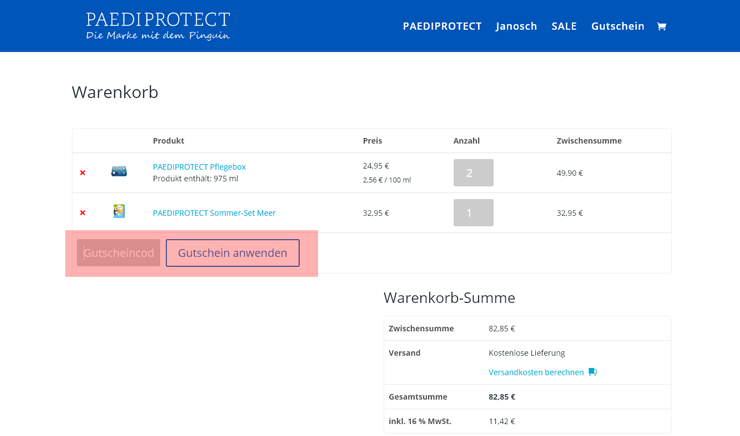Open the Gutschein menu item

click(617, 26)
